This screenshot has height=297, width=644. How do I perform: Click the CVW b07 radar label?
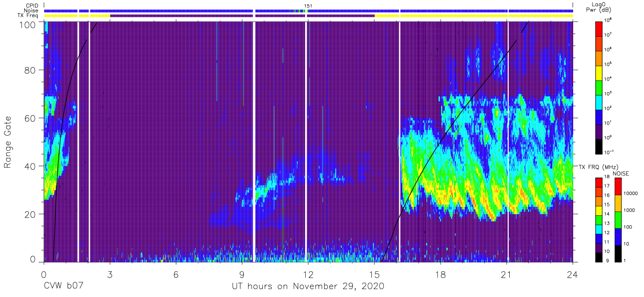pyautogui.click(x=63, y=287)
